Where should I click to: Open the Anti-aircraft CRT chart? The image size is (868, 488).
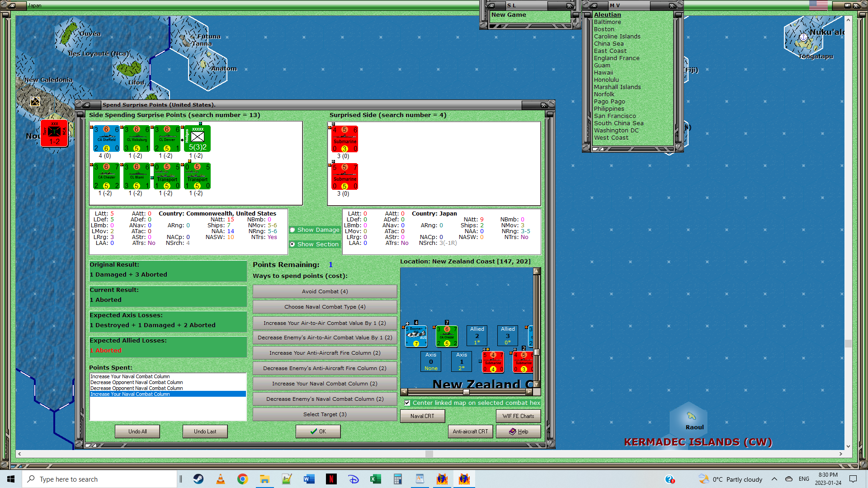[x=470, y=432]
